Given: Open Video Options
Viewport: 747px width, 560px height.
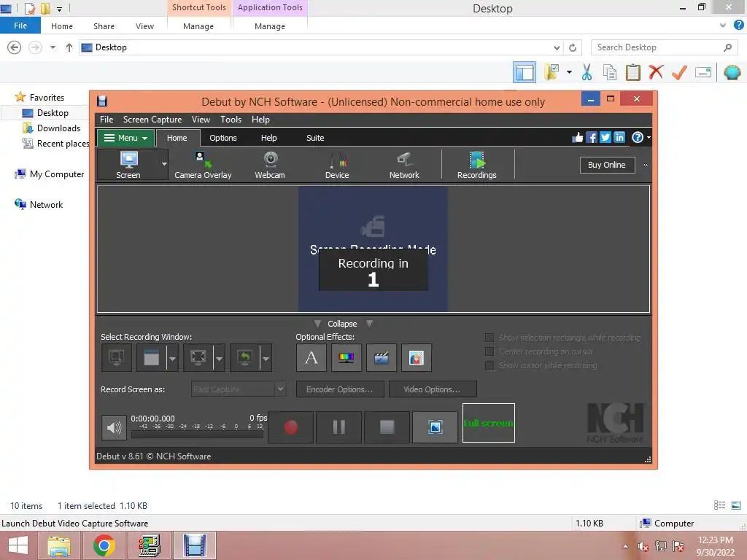Looking at the screenshot, I should pyautogui.click(x=432, y=389).
